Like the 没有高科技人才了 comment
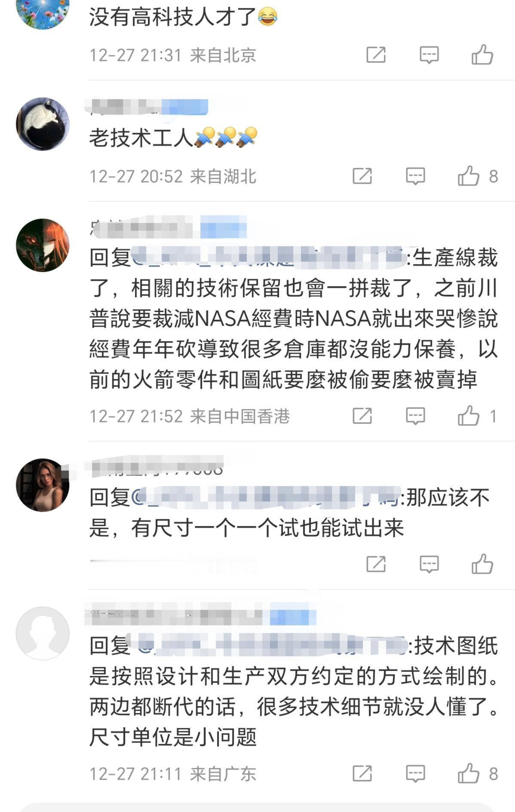The height and width of the screenshot is (812, 515). click(x=482, y=55)
